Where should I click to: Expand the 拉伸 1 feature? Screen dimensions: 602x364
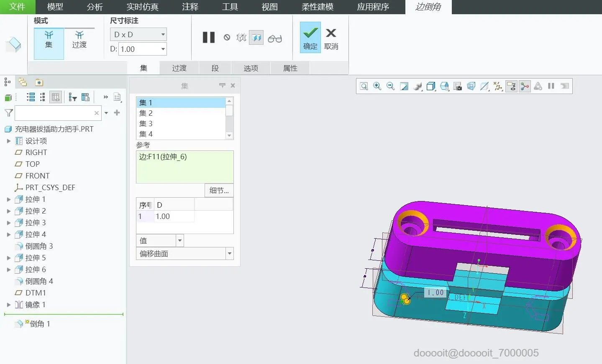click(8, 199)
